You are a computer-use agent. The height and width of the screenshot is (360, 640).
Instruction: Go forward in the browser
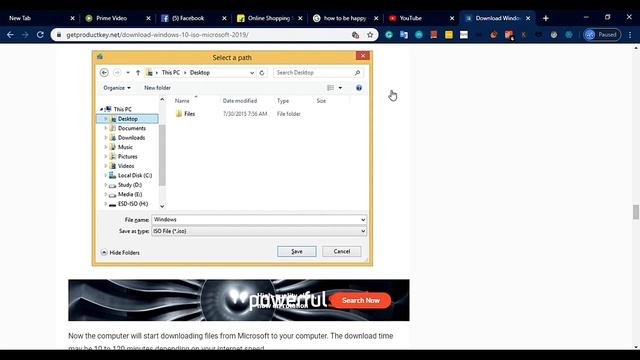point(25,35)
